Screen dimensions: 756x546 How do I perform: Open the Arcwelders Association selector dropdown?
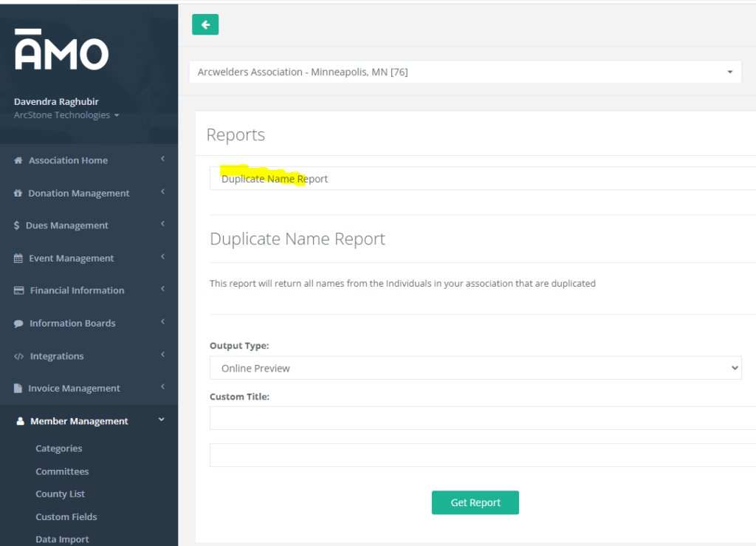pos(465,72)
